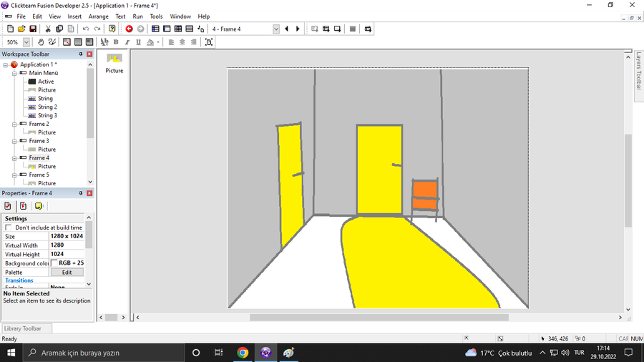Click the frame editor vertical scrollbar
Image resolution: width=644 pixels, height=362 pixels.
tap(628, 180)
